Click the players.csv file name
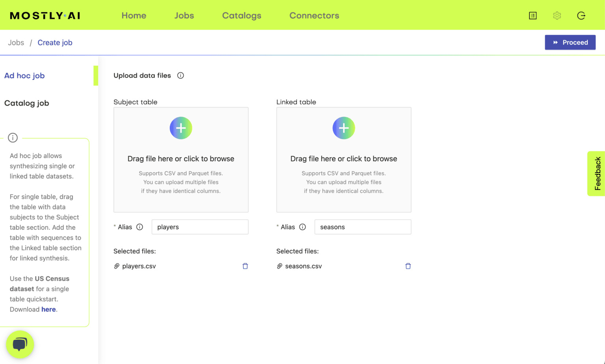 (139, 266)
